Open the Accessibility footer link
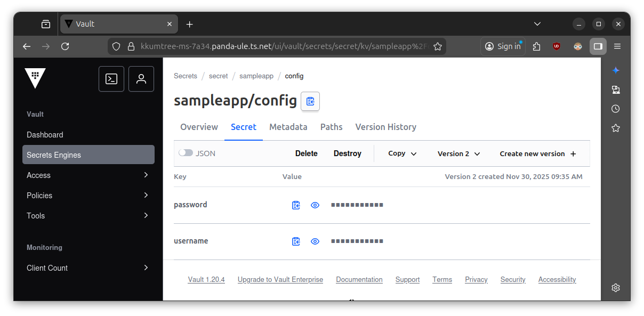644x316 pixels. pos(557,280)
